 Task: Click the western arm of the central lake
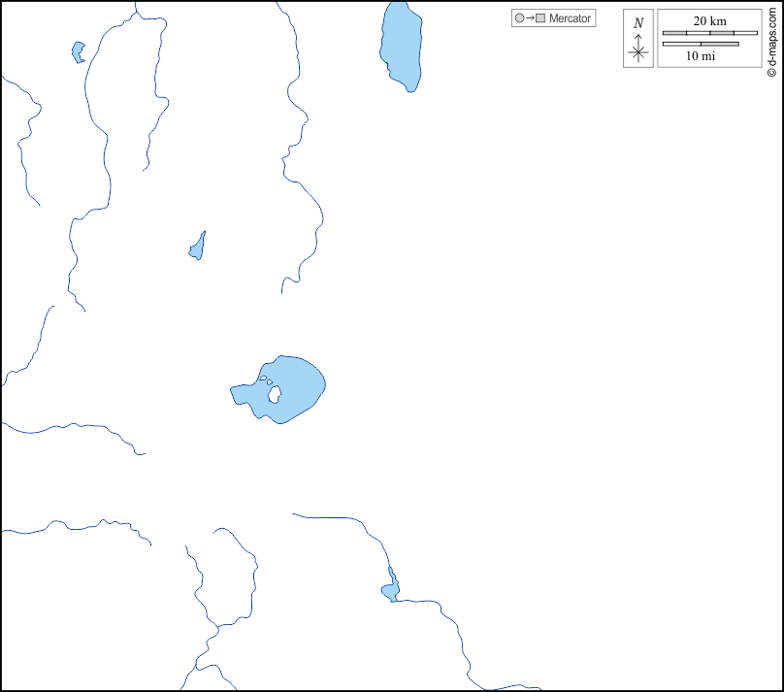click(242, 394)
